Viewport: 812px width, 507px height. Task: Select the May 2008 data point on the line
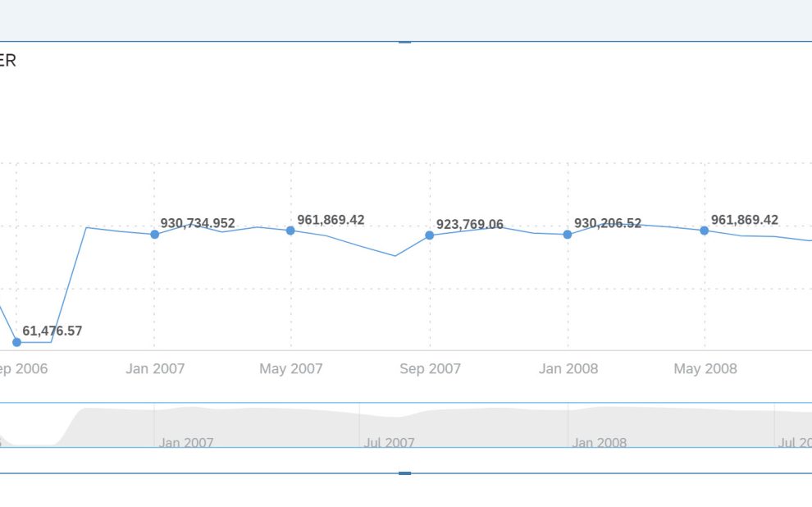click(x=705, y=231)
